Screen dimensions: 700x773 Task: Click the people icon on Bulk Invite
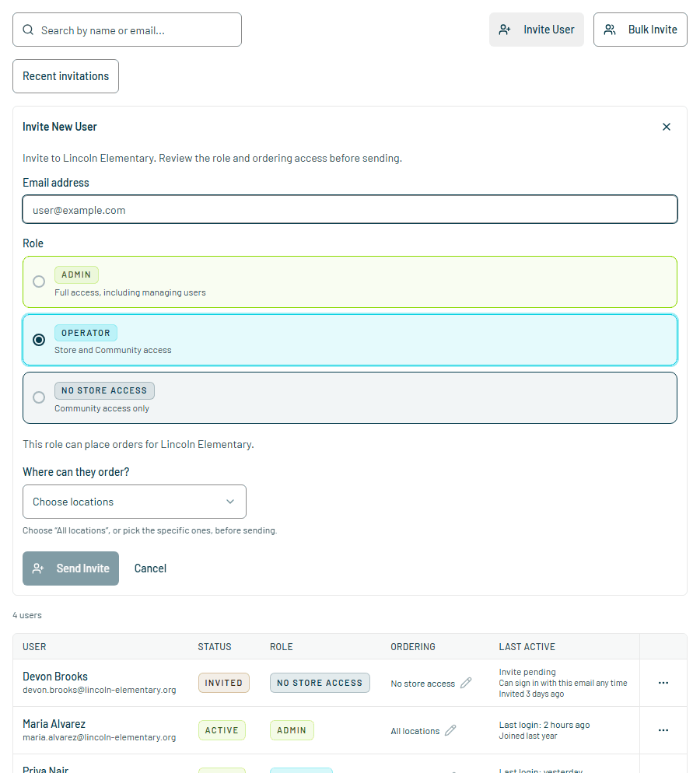pyautogui.click(x=609, y=30)
